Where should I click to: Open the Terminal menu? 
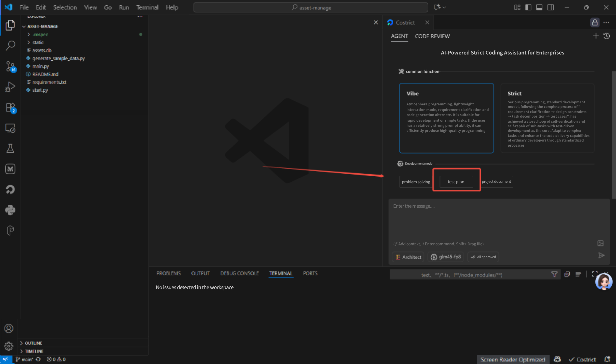click(147, 7)
